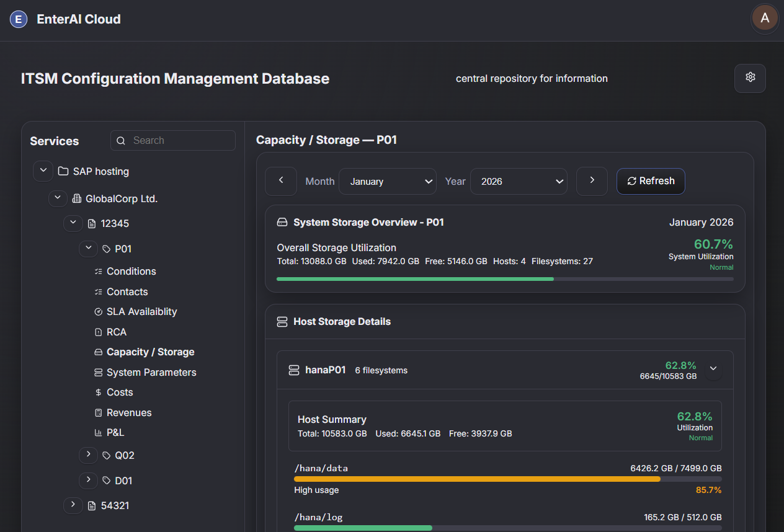Expand the Q02 system node
Viewport: 784px width, 532px height.
point(88,455)
